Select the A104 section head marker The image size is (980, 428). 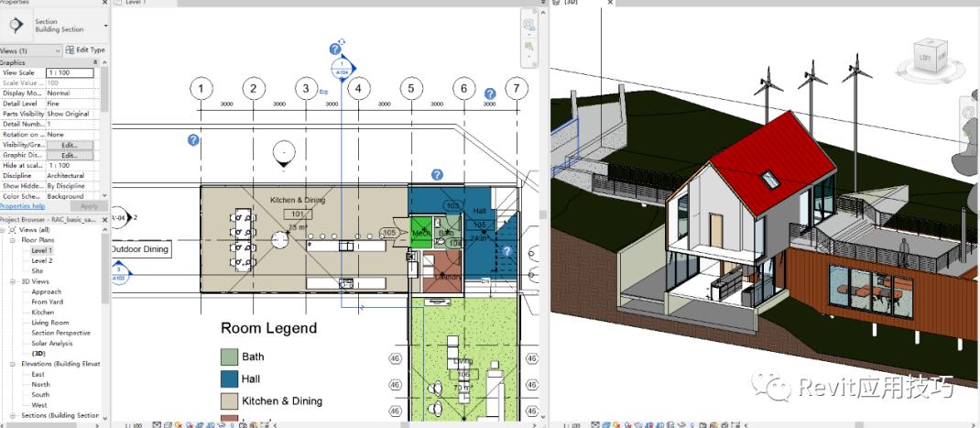pos(342,69)
